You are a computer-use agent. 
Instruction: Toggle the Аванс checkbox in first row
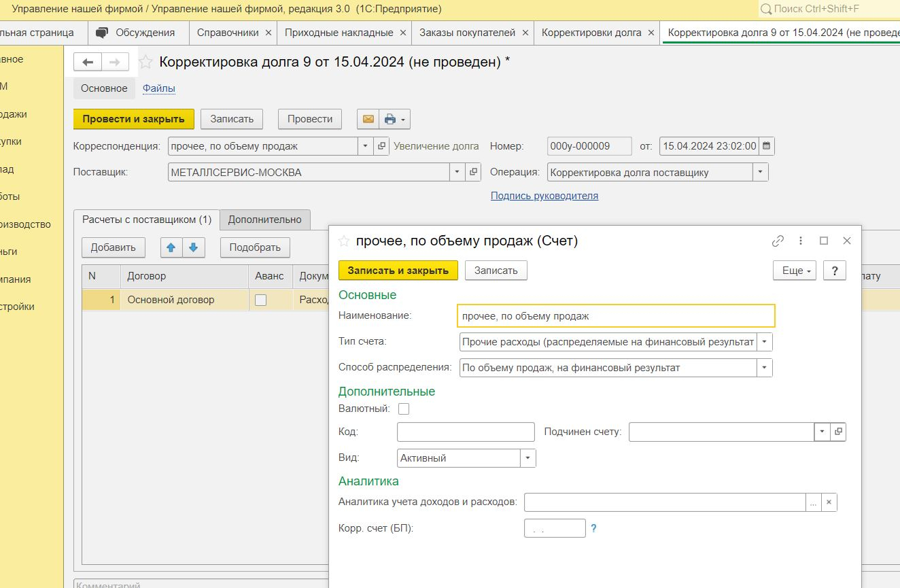point(260,300)
